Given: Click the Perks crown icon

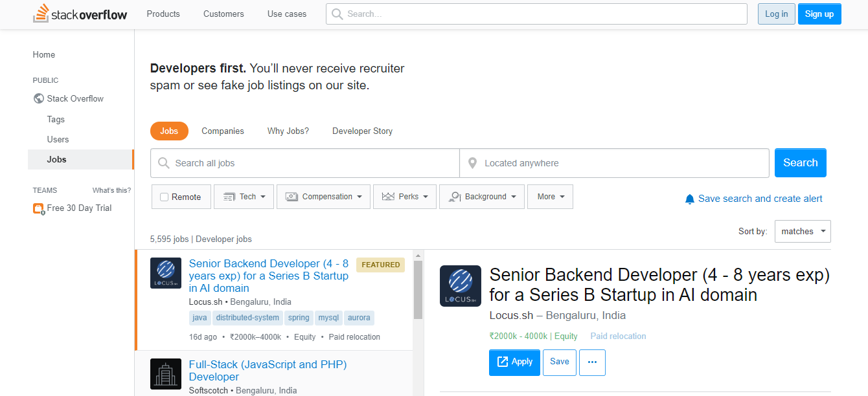Looking at the screenshot, I should (x=388, y=197).
